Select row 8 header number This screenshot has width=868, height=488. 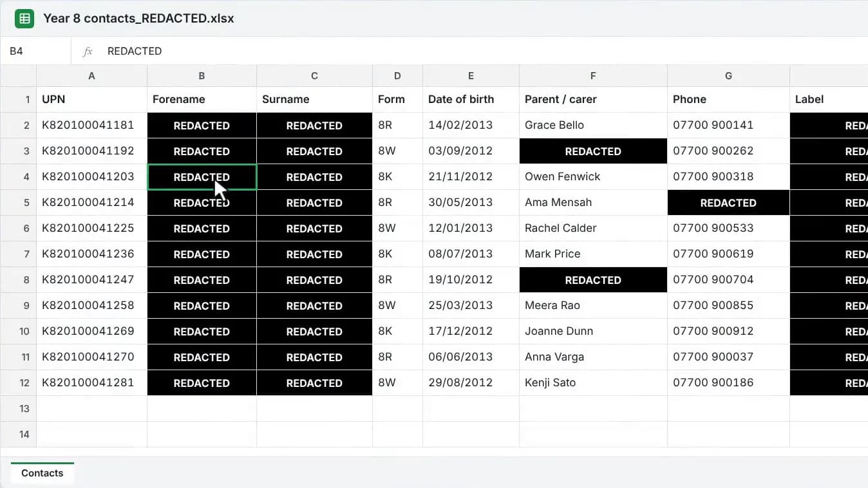[x=18, y=280]
